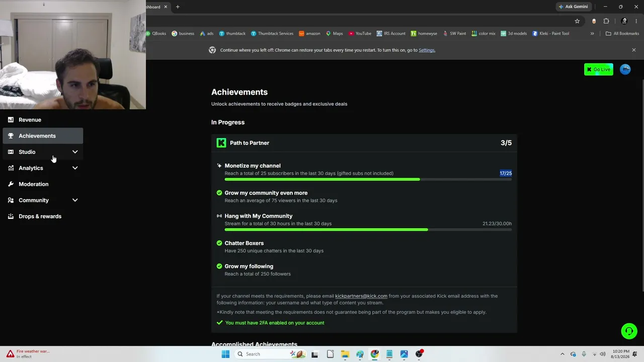Click the Moderation wrench icon
Screen dimensions: 644x362
[11, 184]
